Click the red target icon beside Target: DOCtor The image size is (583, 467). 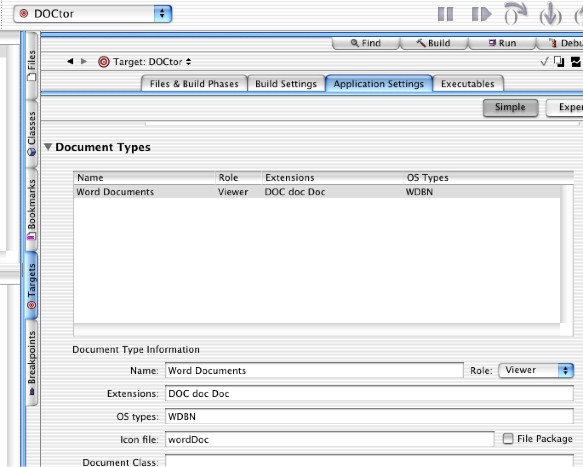pos(104,62)
